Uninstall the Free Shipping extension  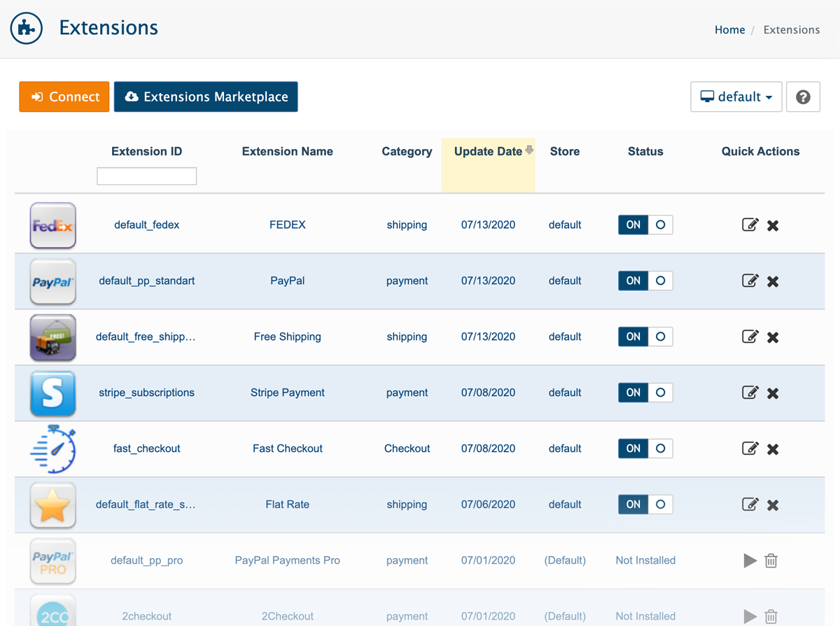tap(773, 337)
